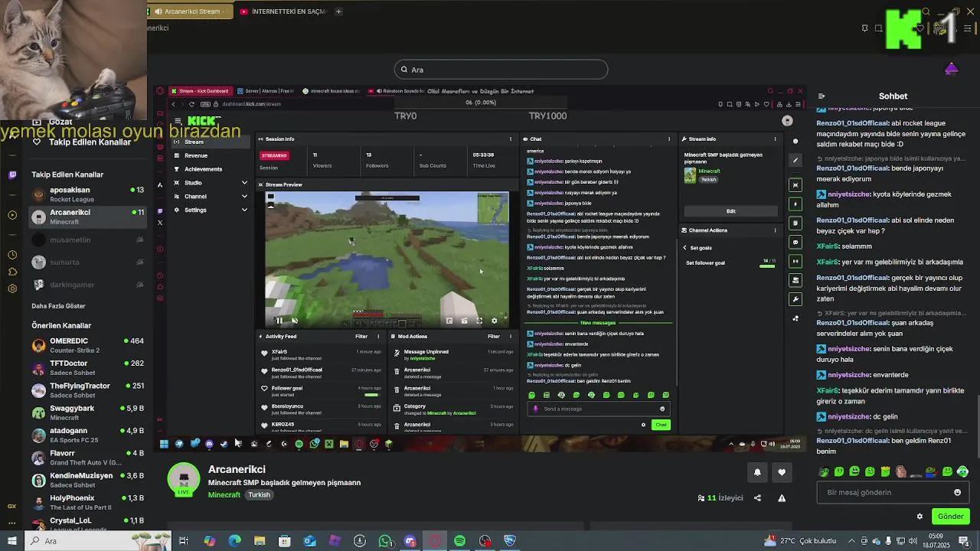Click lightning icon in dashboard right rail
The width and height of the screenshot is (980, 551).
pyautogui.click(x=795, y=204)
